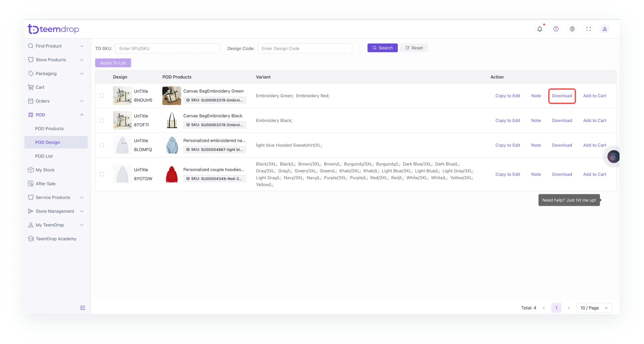Open the red hoodie product thumbnail

coord(172,174)
